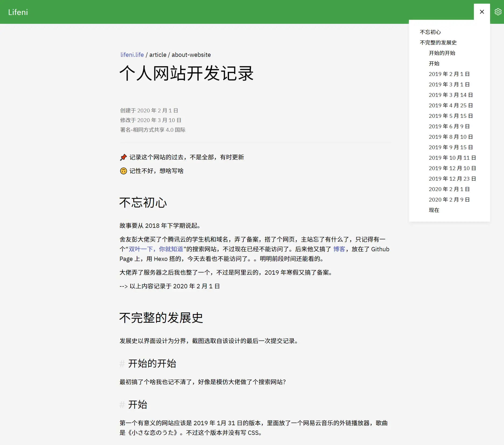
Task: Open the settings gear icon
Action: 498,12
